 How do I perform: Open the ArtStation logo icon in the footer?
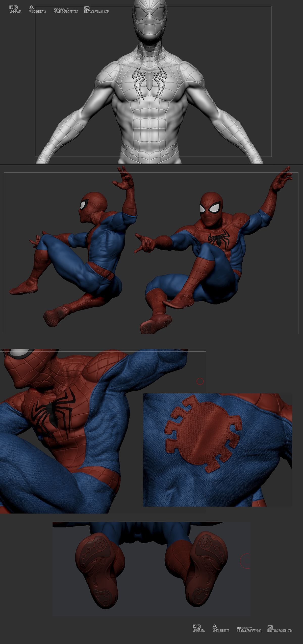pyautogui.click(x=215, y=626)
